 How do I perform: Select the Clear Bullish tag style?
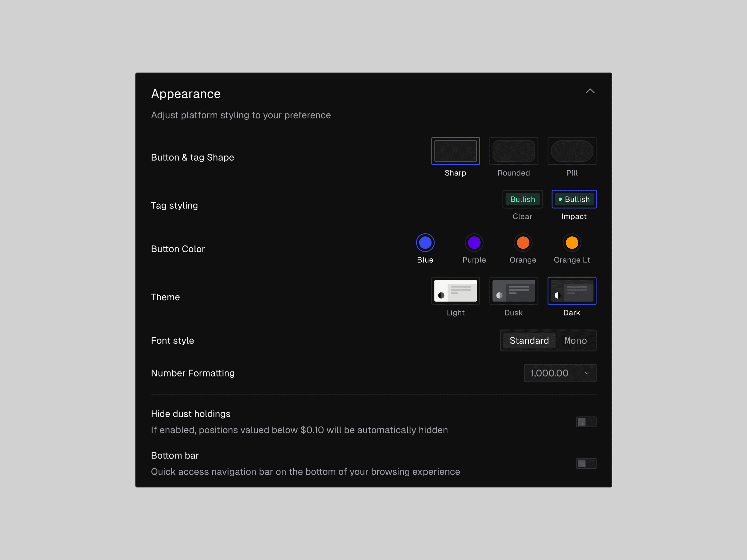tap(522, 199)
